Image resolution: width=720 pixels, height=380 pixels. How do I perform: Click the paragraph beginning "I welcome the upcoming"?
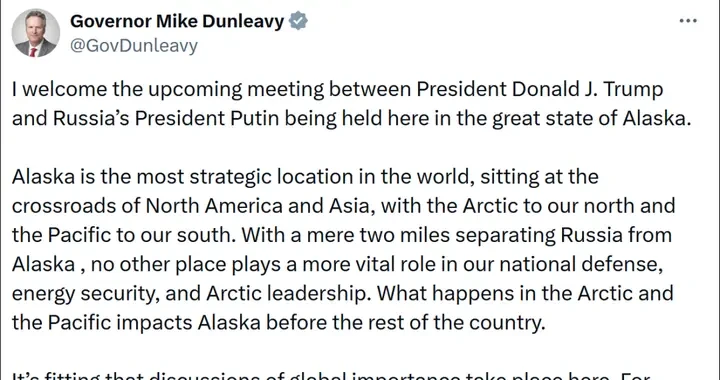pyautogui.click(x=351, y=104)
